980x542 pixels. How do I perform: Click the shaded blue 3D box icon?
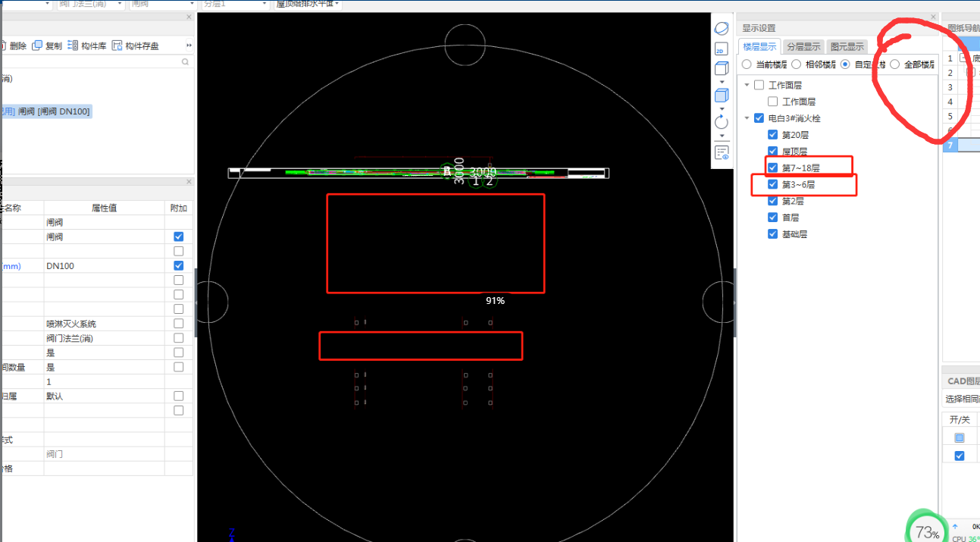click(722, 96)
